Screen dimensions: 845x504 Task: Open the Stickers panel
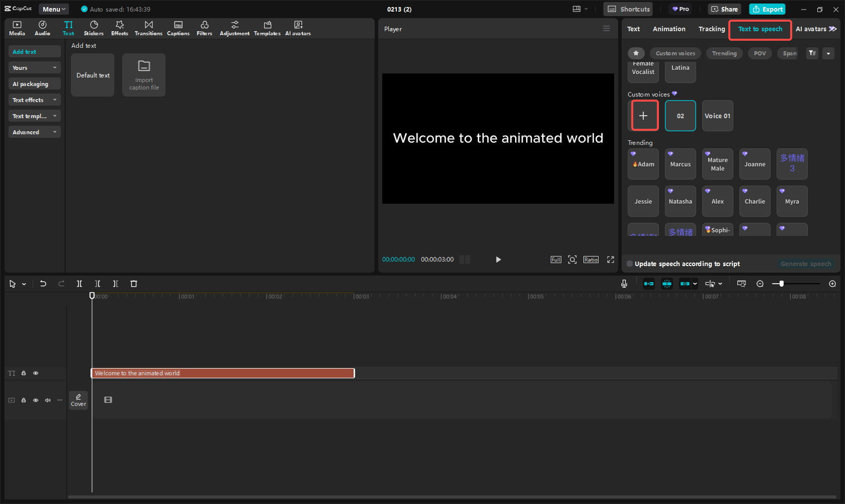94,28
